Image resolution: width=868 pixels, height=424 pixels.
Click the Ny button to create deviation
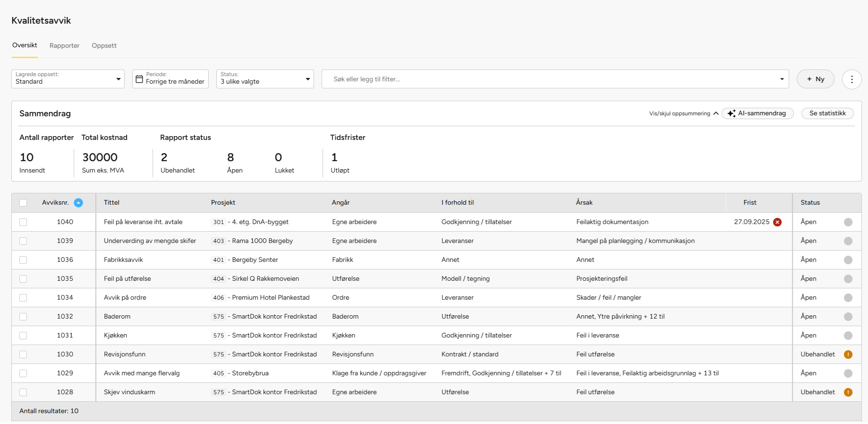815,79
